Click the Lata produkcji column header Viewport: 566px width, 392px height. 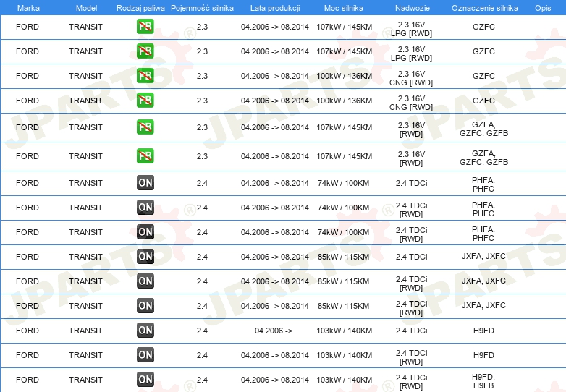point(275,8)
